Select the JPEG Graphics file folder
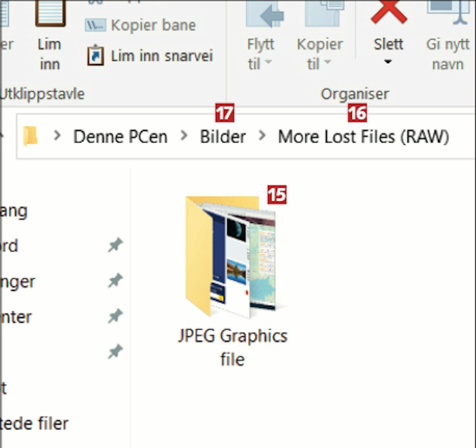 coord(233,281)
